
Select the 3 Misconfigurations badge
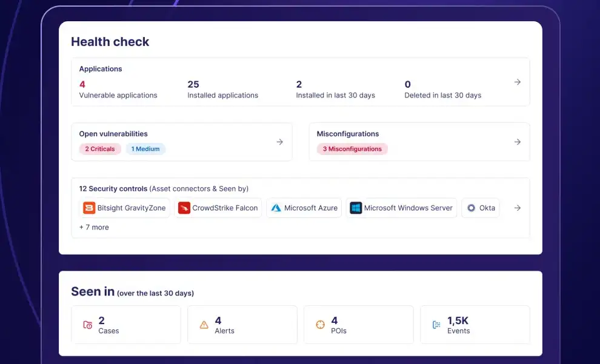coord(352,149)
